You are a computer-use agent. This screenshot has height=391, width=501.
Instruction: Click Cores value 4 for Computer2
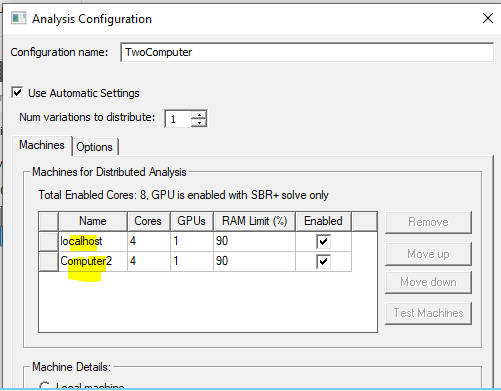click(x=148, y=261)
